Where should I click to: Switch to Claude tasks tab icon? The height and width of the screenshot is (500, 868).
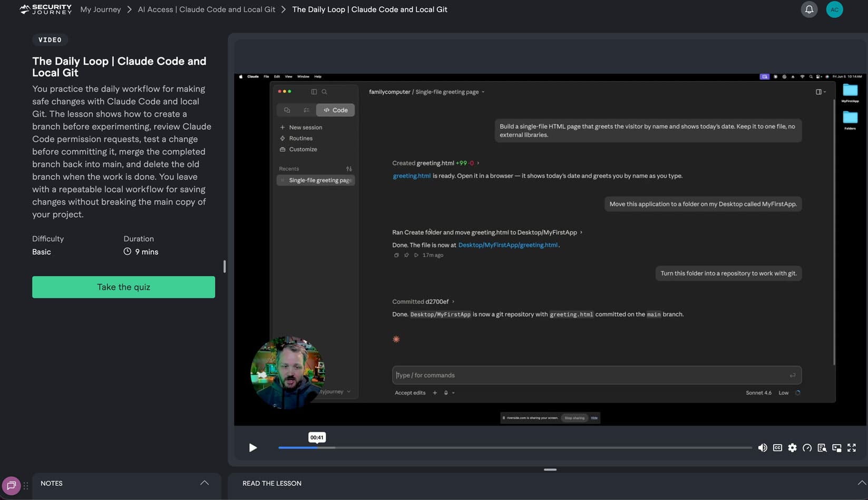[x=306, y=110]
